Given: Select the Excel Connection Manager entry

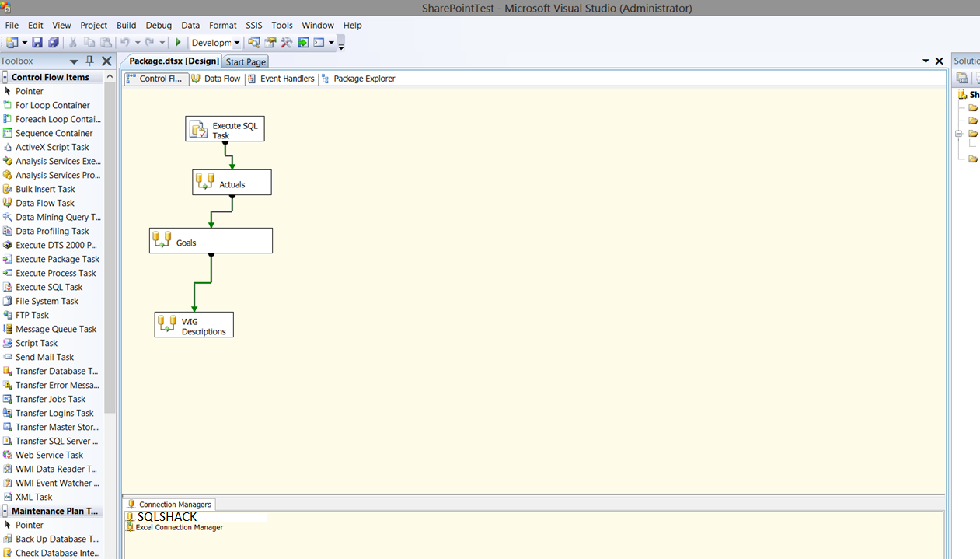Looking at the screenshot, I should pos(179,527).
